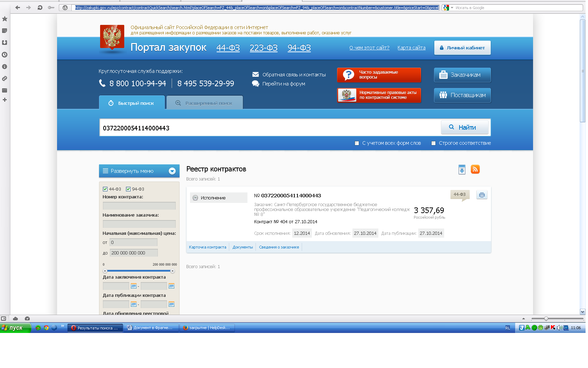Open 'Сведения о заказчике' tab

[279, 247]
